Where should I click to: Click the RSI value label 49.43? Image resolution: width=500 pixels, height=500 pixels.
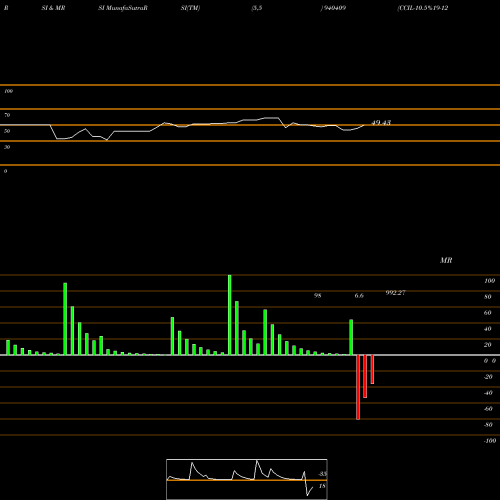[x=381, y=123]
